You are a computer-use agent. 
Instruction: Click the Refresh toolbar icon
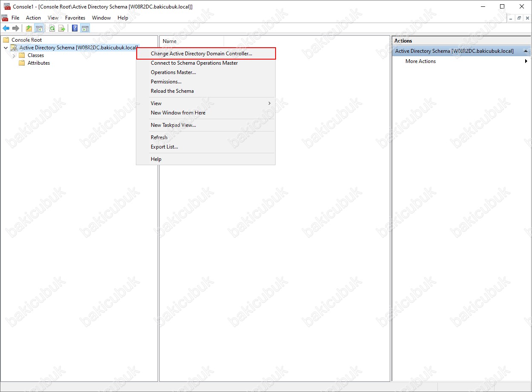pyautogui.click(x=52, y=29)
